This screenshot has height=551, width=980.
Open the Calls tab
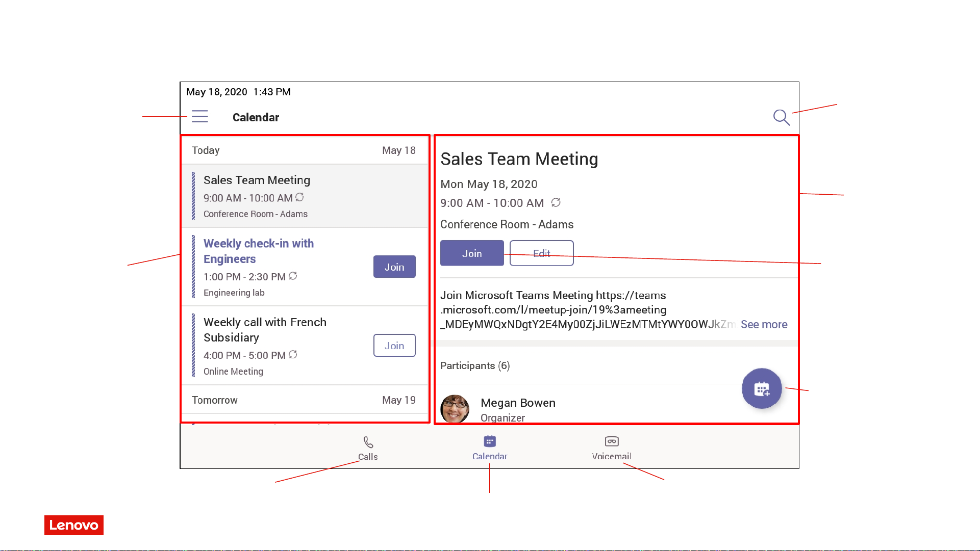(368, 449)
